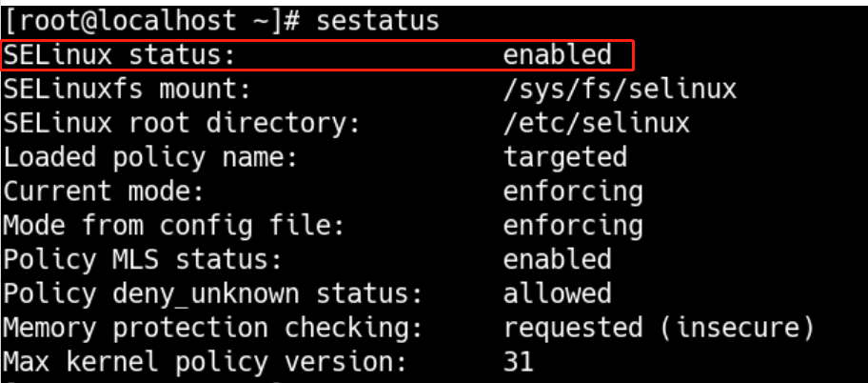Click enforcing value beside Current mode
Viewport: 868px width, 383px height.
(573, 192)
